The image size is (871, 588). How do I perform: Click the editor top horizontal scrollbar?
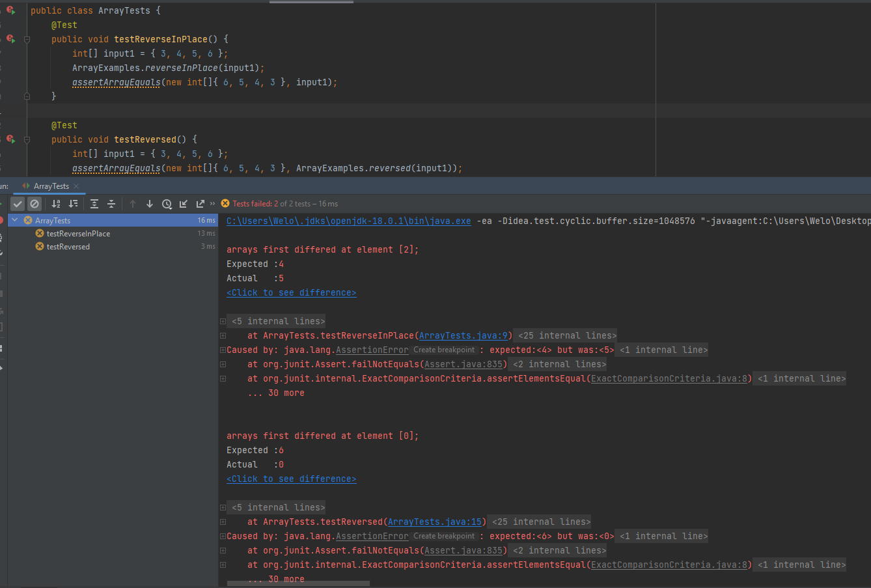(311, 2)
